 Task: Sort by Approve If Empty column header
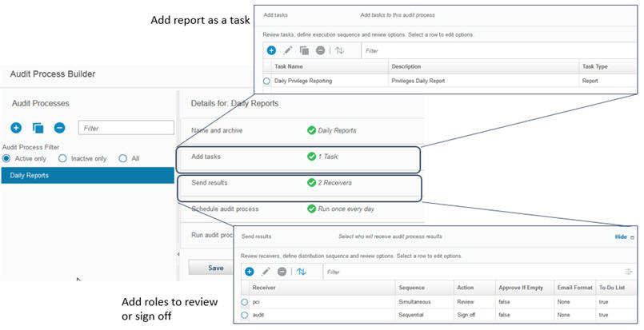[525, 288]
